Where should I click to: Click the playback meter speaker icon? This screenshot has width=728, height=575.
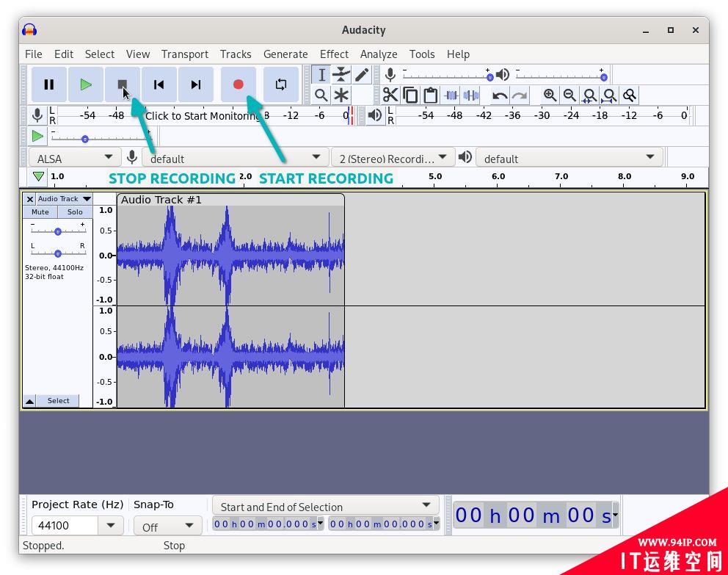[375, 115]
